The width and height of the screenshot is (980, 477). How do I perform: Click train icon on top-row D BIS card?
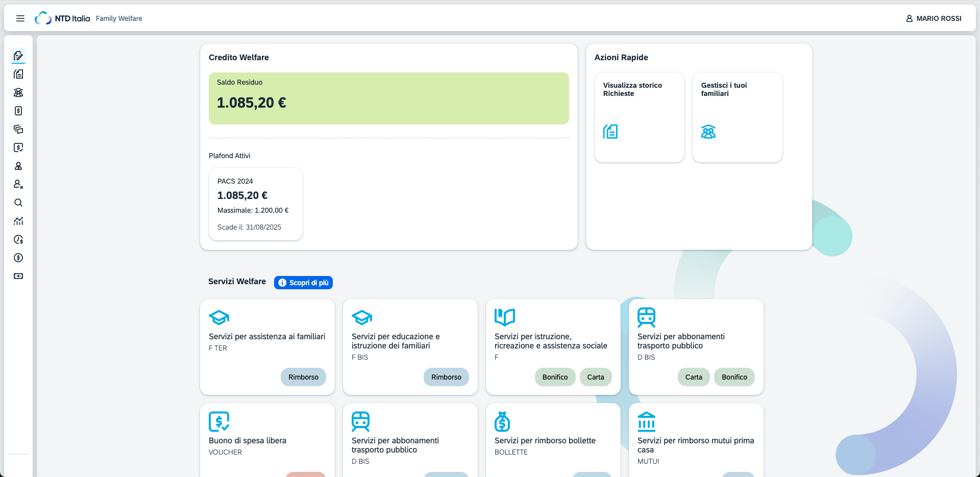tap(646, 317)
